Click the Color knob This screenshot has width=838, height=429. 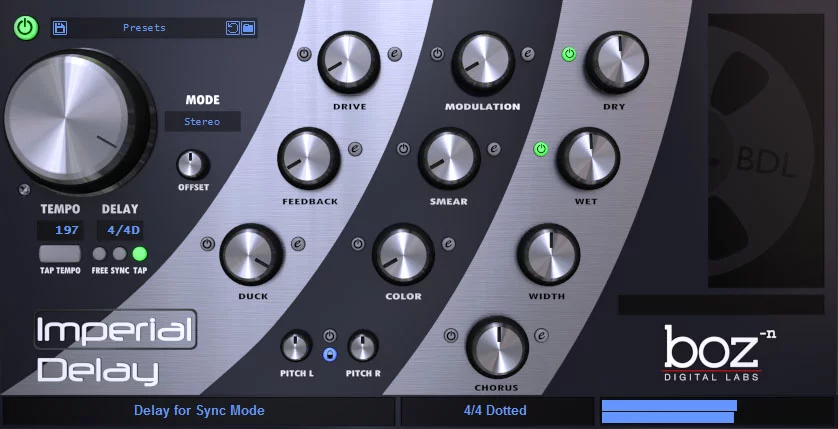(x=404, y=254)
